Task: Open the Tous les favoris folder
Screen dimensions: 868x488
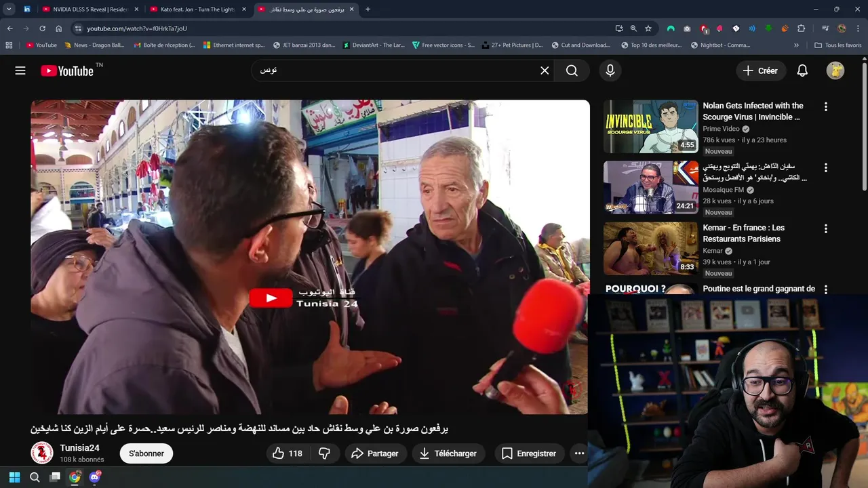Action: coord(837,45)
